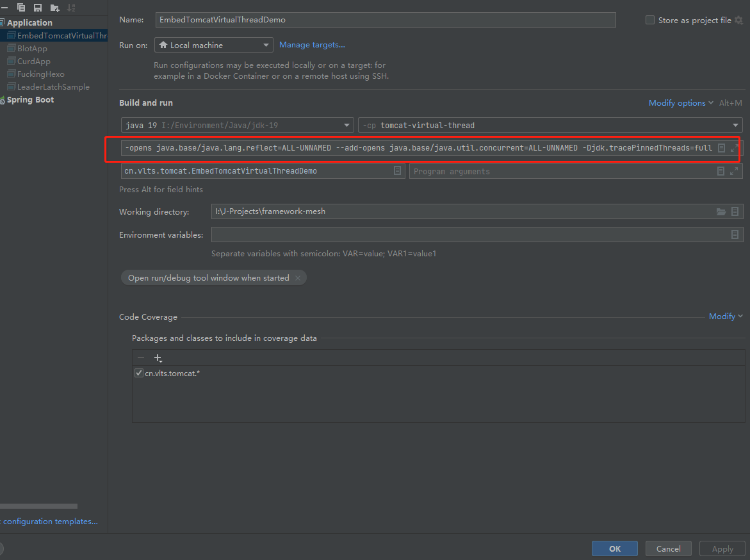
Task: Expand the VM options field
Action: 734,148
